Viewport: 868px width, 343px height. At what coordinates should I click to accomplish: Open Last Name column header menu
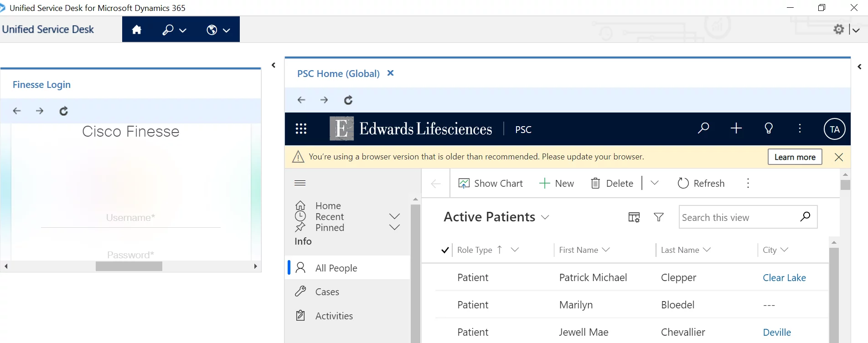point(686,250)
